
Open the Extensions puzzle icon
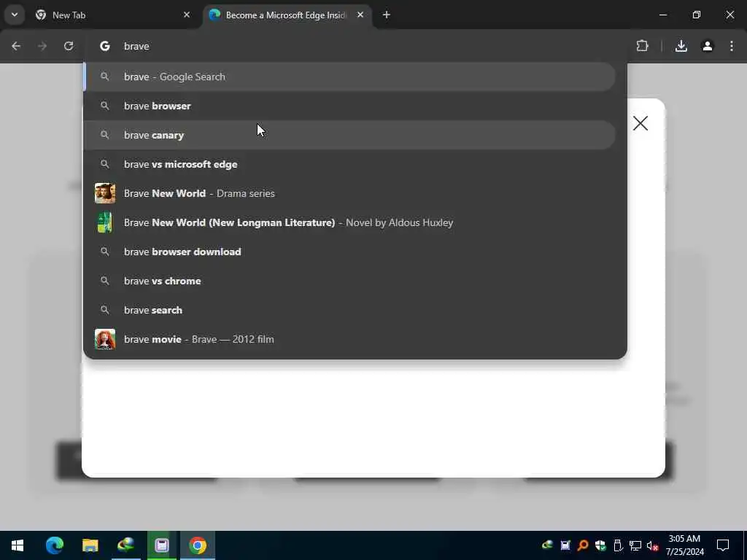tap(642, 46)
